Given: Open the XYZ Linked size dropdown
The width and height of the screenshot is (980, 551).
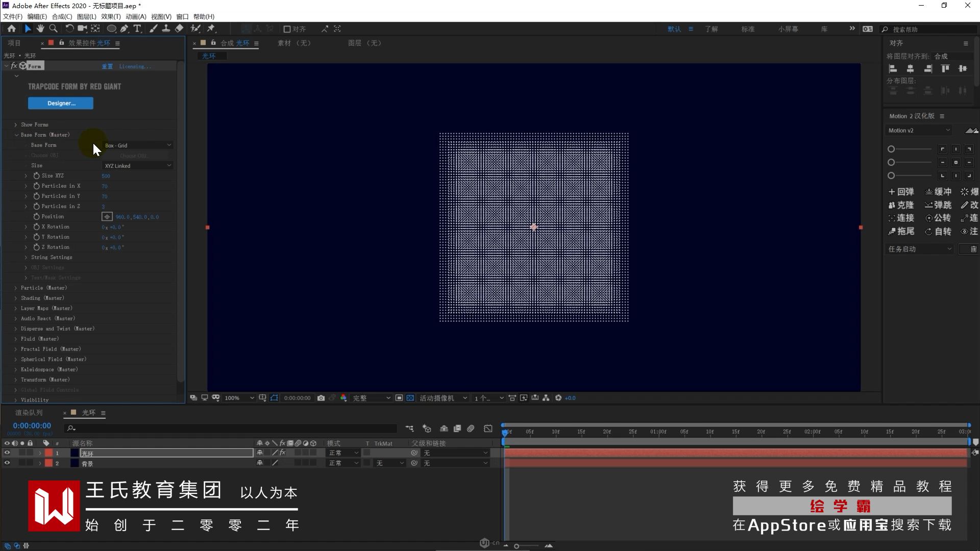Looking at the screenshot, I should coord(138,166).
